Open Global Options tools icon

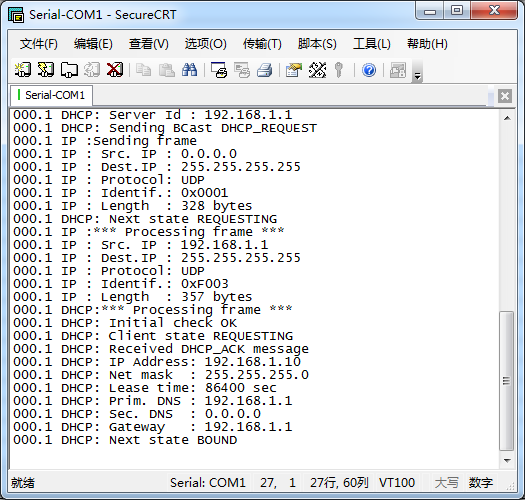317,70
